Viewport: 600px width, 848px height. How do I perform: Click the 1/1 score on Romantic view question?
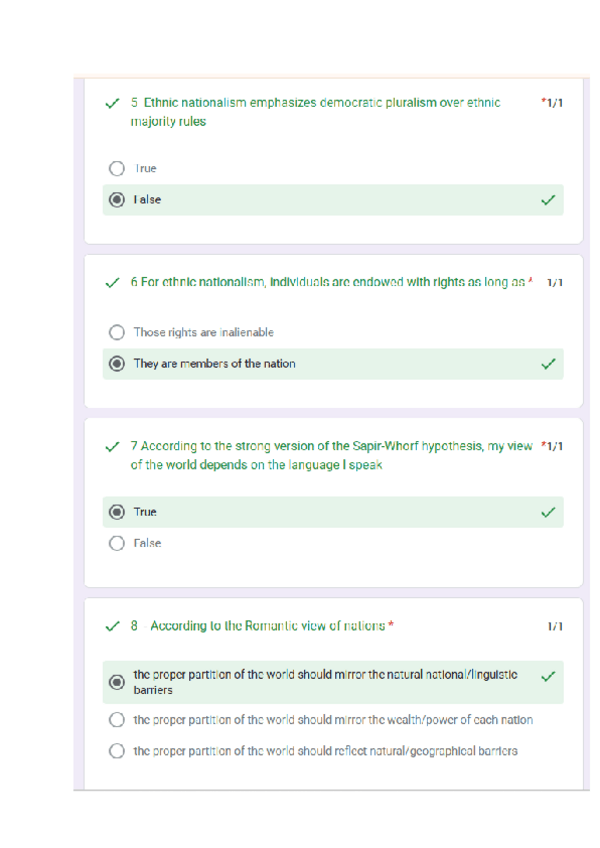(x=554, y=626)
